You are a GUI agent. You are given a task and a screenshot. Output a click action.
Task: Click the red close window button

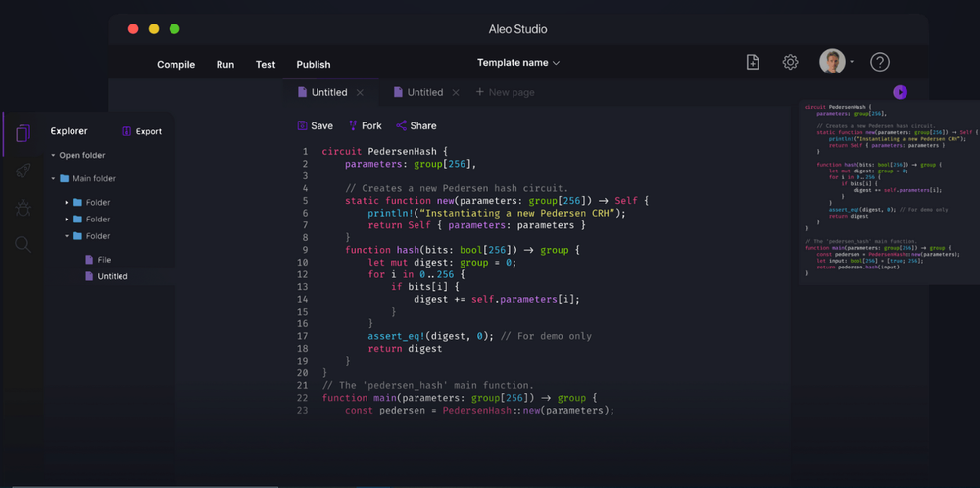(133, 28)
